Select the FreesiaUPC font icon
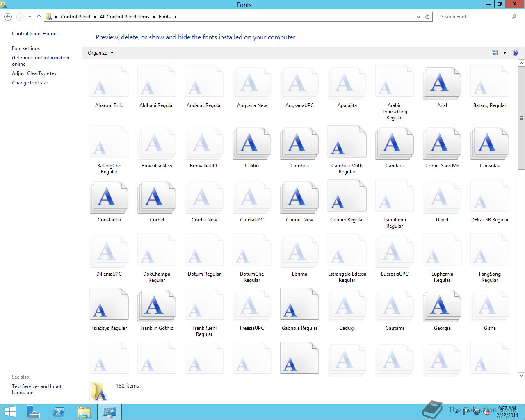The height and width of the screenshot is (420, 525). (252, 306)
